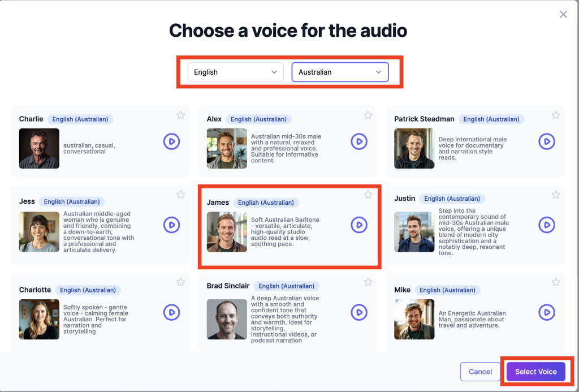Preview Charlotte's voice audio
The image size is (579, 392).
click(171, 312)
